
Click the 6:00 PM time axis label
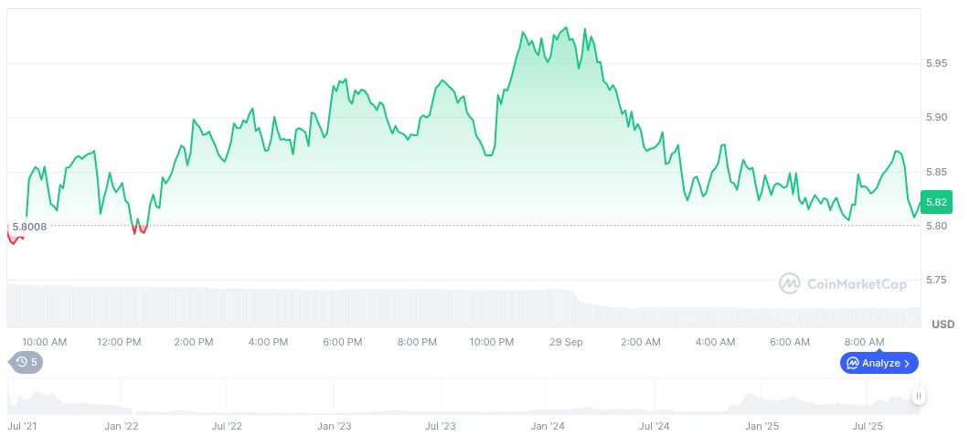343,342
